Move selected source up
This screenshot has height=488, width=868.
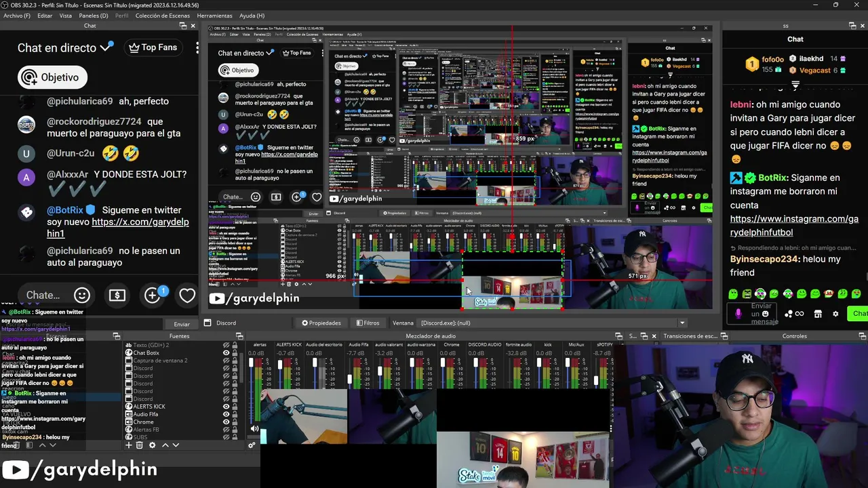[165, 445]
